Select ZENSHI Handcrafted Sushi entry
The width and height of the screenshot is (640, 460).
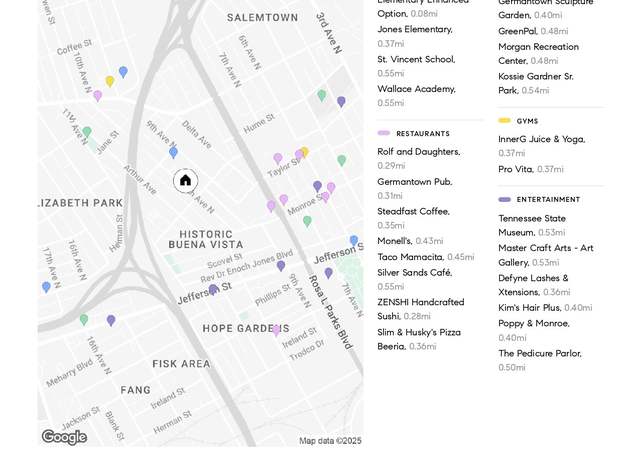click(421, 309)
